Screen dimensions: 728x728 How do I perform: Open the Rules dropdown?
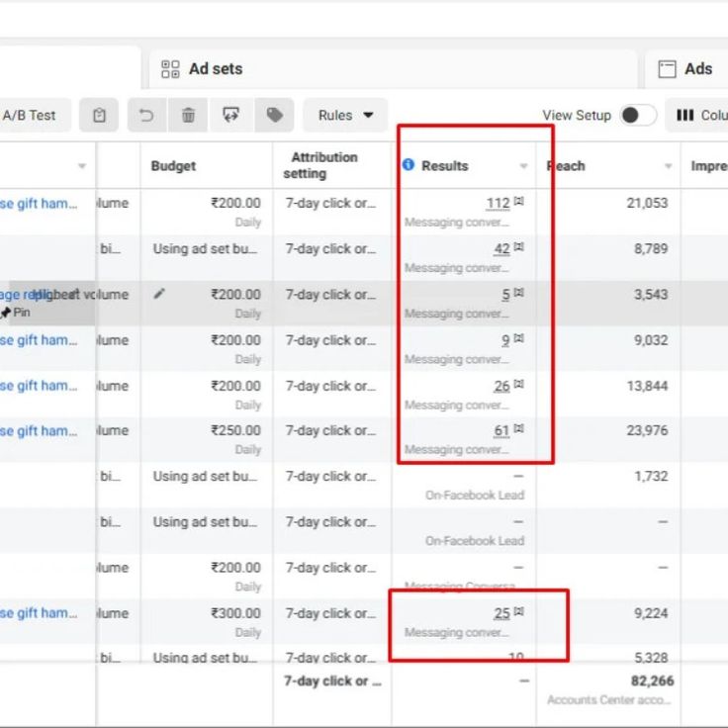click(345, 116)
